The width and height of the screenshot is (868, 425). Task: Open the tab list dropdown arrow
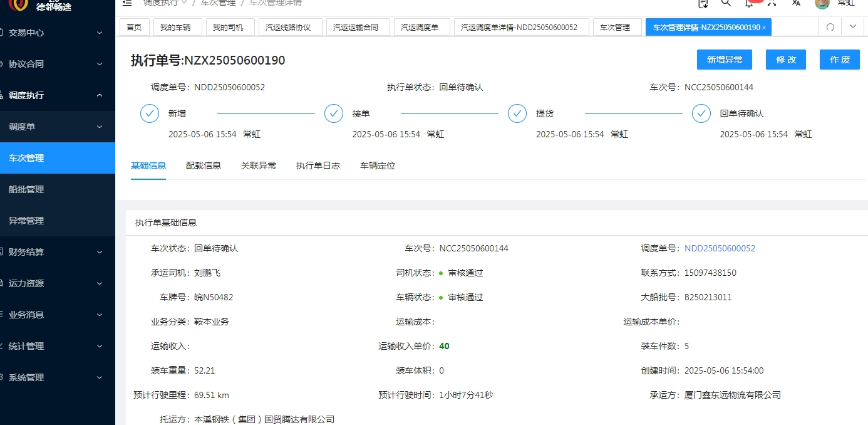point(853,27)
